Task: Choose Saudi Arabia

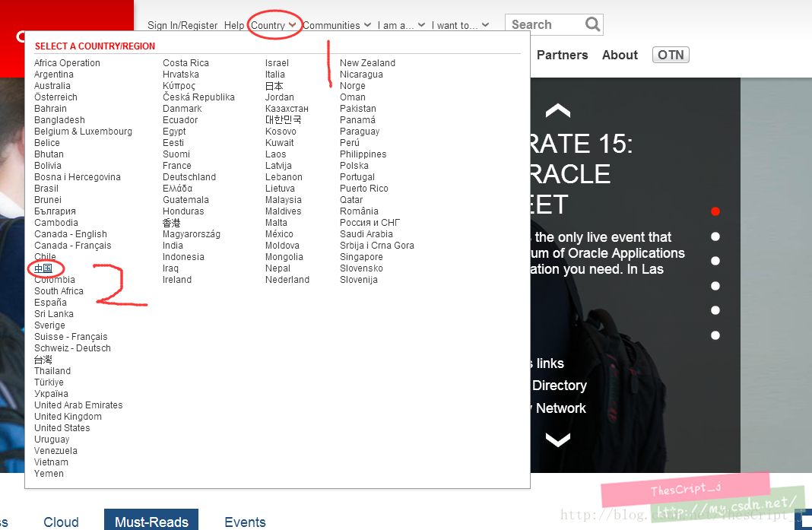Action: [366, 234]
